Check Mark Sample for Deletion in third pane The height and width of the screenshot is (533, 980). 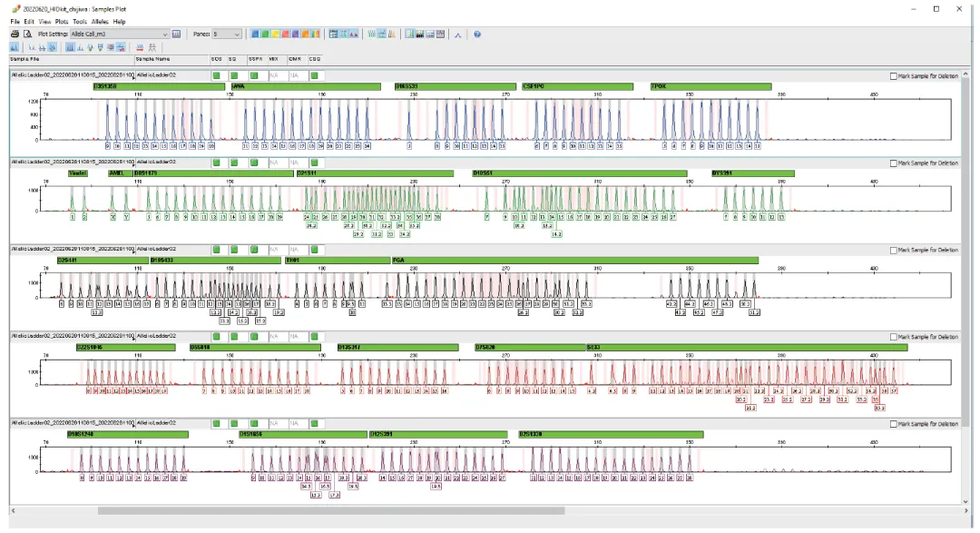click(x=893, y=250)
